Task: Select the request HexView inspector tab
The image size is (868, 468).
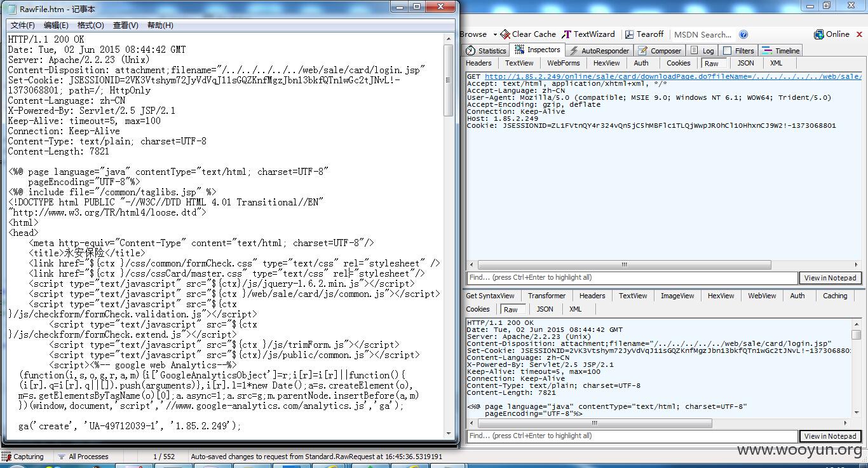Action: tap(606, 63)
